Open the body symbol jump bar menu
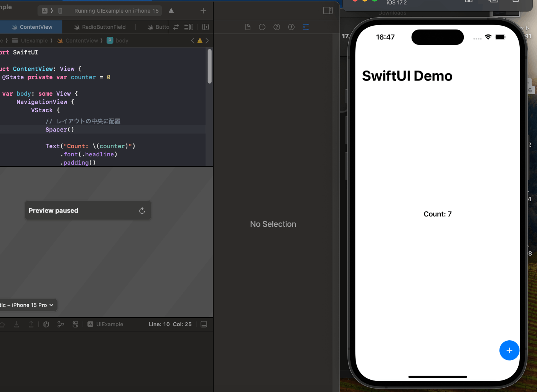This screenshot has width=537, height=392. pyautogui.click(x=117, y=41)
